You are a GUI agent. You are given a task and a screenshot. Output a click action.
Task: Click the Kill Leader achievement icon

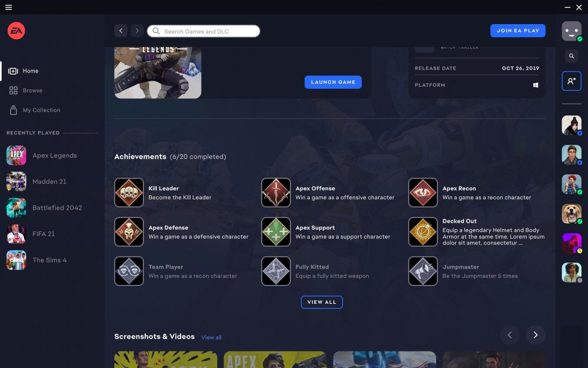click(129, 193)
